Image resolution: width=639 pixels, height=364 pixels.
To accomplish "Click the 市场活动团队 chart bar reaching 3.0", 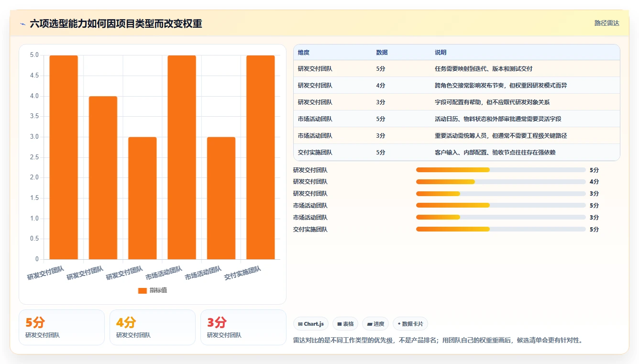I will 221,198.
